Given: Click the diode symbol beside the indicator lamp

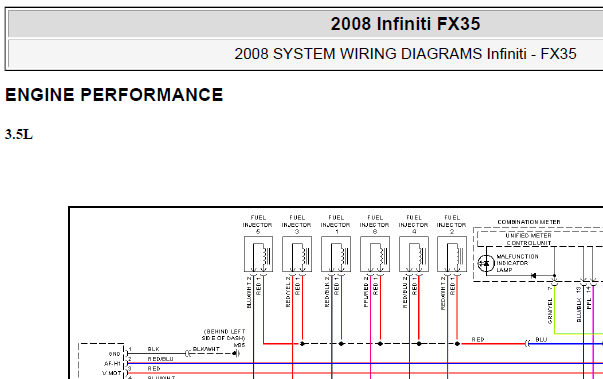Looking at the screenshot, I should 533,276.
